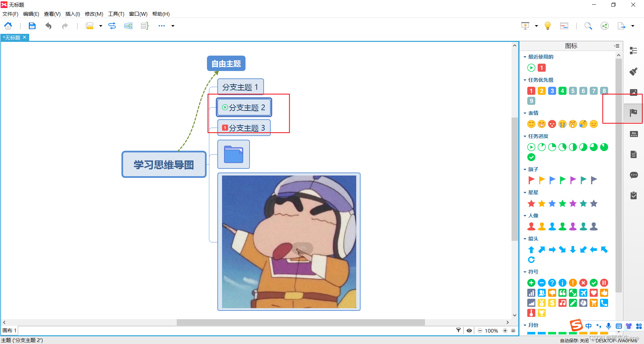
Task: Open brainstorming with the light bulb icon
Action: (x=548, y=26)
